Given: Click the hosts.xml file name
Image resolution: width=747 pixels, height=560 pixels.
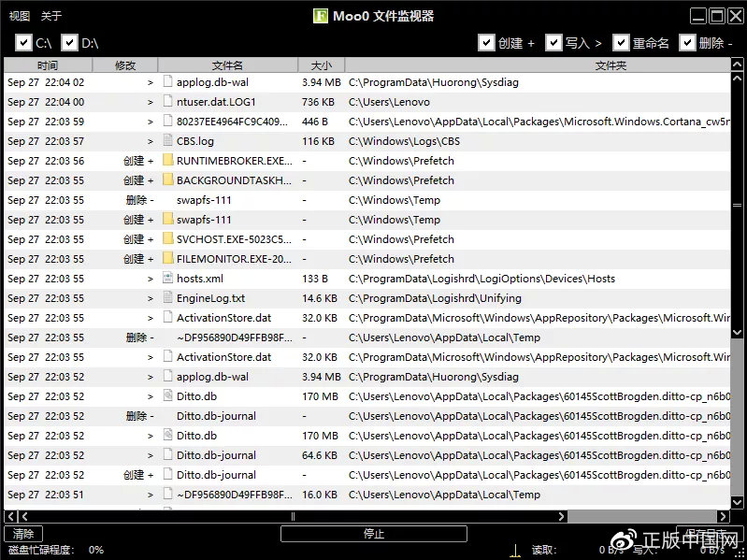Looking at the screenshot, I should (200, 279).
